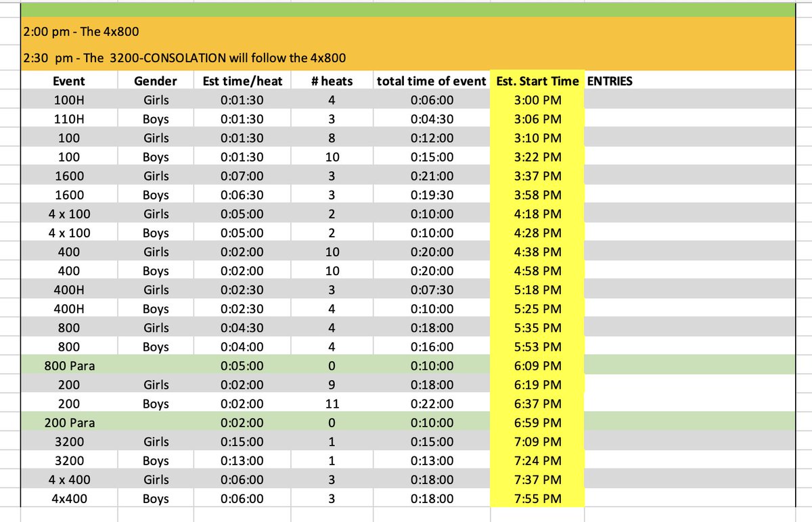Click the 'total time of event' header
812x522 pixels.
432,81
